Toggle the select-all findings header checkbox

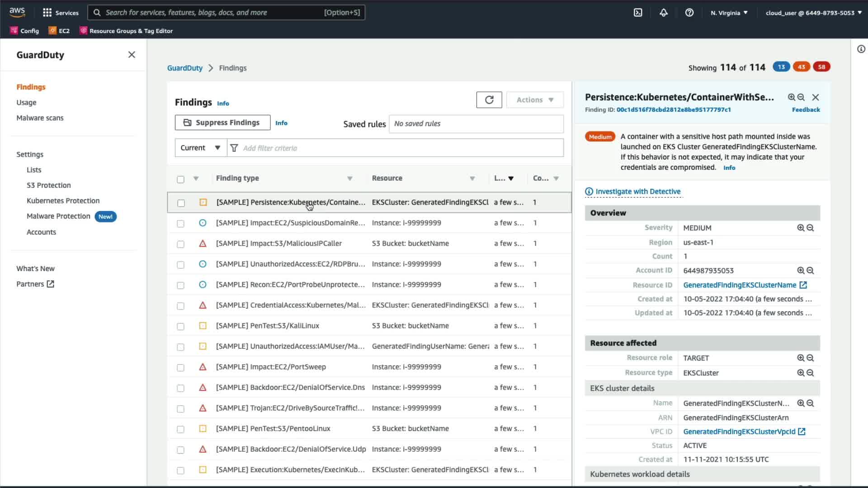180,179
